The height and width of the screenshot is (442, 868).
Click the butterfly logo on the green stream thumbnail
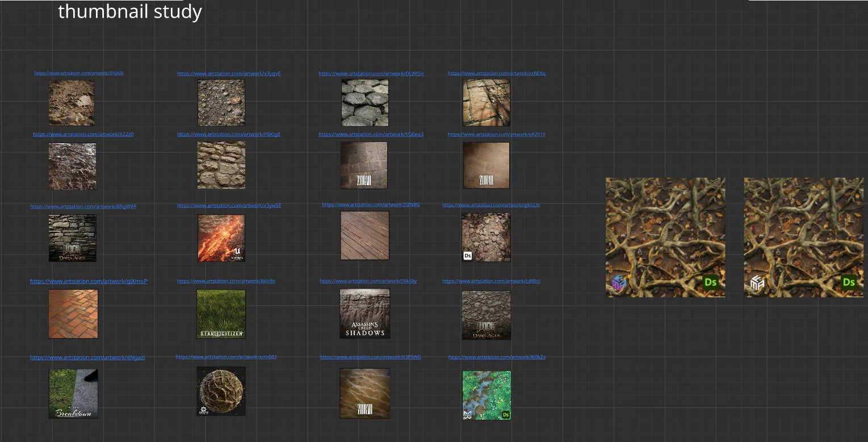(x=467, y=415)
